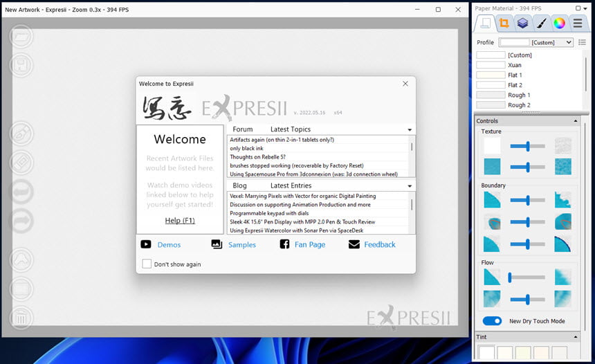Open the Paper Material tab icon

(485, 23)
